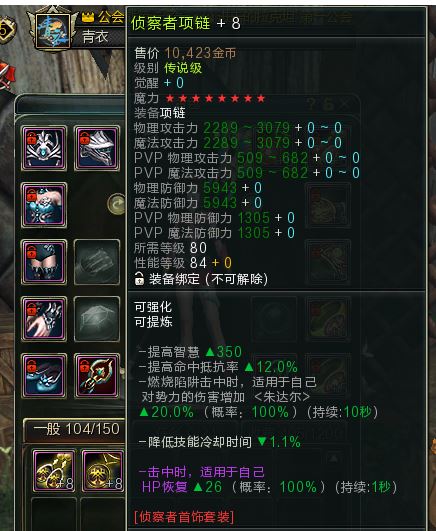Image resolution: width=436 pixels, height=531 pixels.
Task: Click the 装备绑定 lock icon
Action: pos(139,279)
